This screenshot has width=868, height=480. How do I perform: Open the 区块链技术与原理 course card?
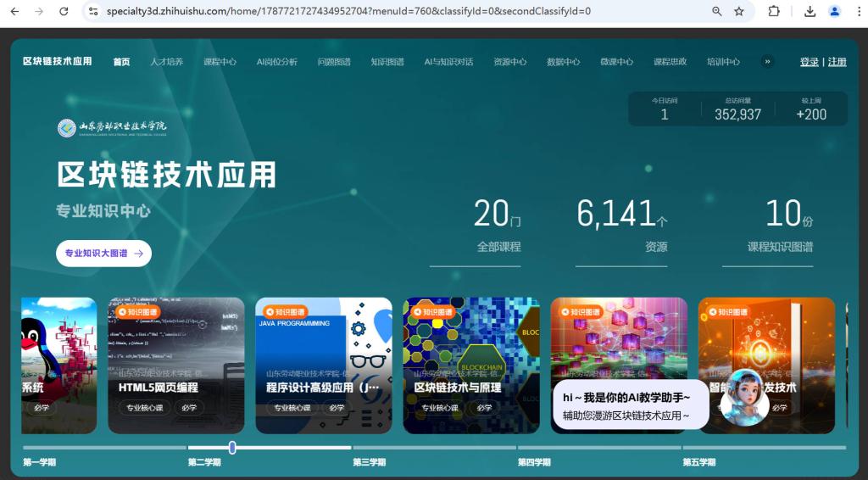point(471,366)
